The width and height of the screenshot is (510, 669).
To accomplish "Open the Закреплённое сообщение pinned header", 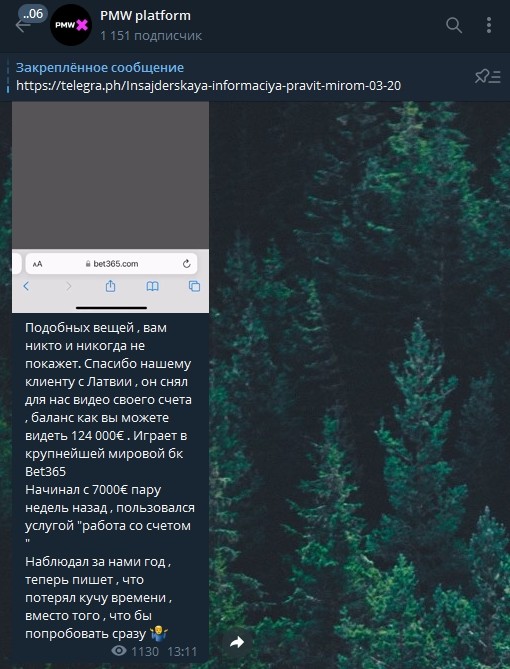I will click(100, 67).
